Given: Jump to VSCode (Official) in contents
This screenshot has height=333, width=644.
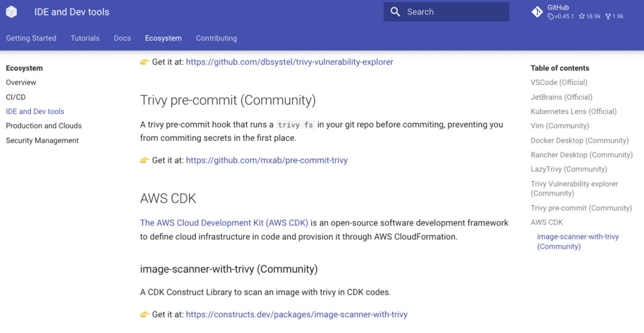Looking at the screenshot, I should tap(559, 83).
